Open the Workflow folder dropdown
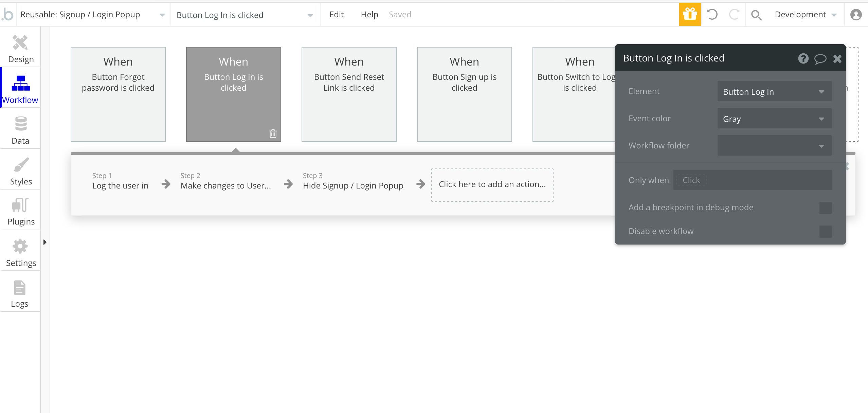The width and height of the screenshot is (868, 413). 774,146
